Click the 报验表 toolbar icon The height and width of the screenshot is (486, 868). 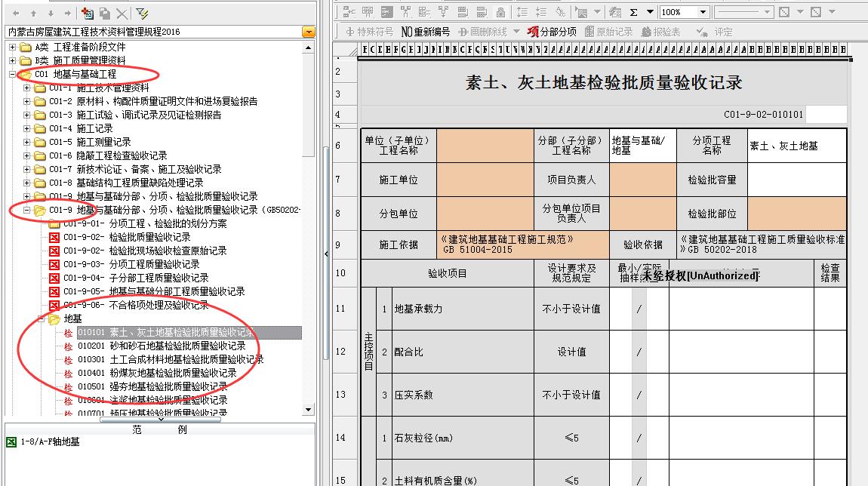(x=661, y=32)
